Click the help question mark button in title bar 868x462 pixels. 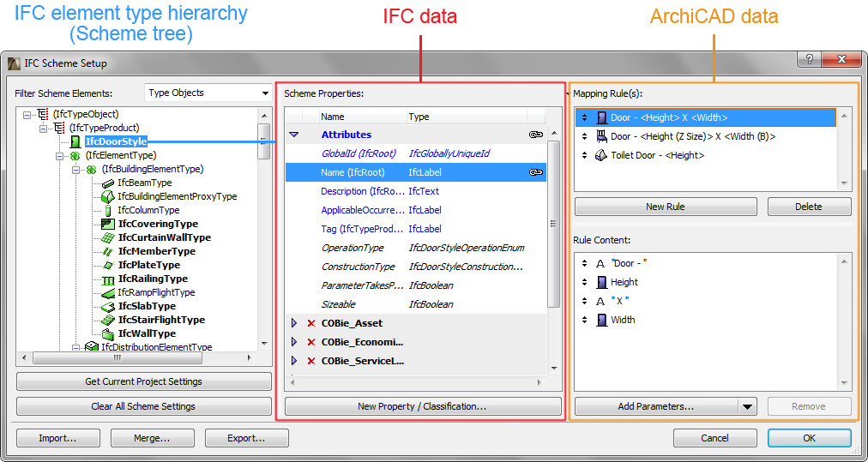(810, 59)
